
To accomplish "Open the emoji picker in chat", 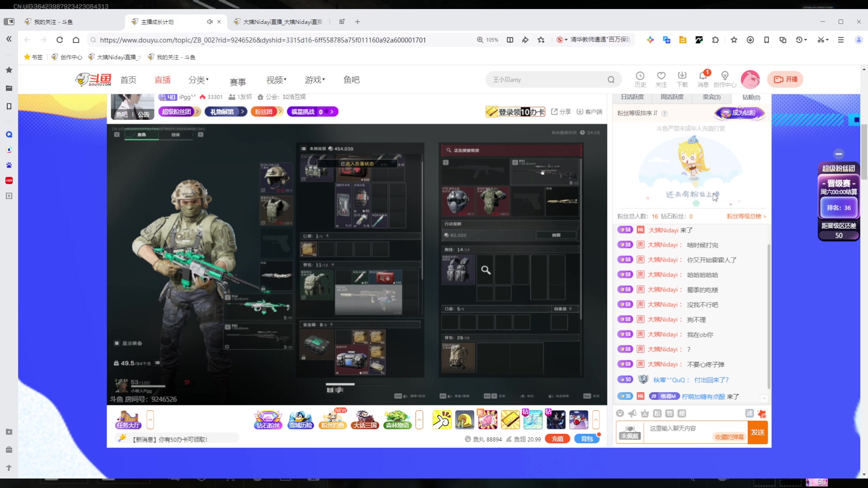I will 620,413.
